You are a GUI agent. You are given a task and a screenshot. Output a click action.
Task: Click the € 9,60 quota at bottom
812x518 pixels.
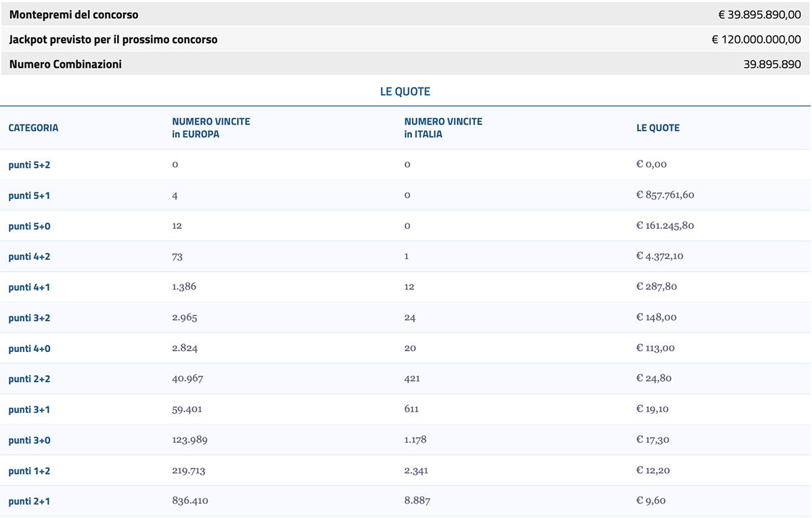point(650,500)
